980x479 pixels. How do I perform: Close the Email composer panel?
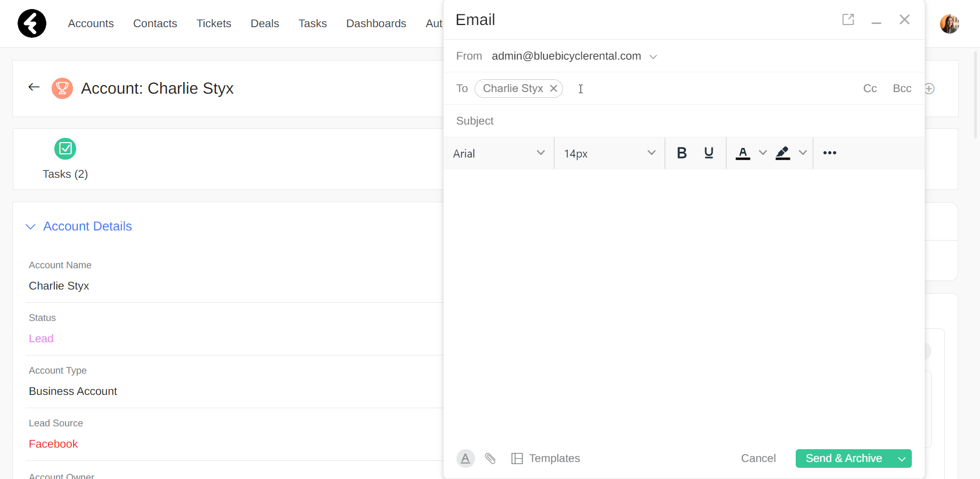904,20
